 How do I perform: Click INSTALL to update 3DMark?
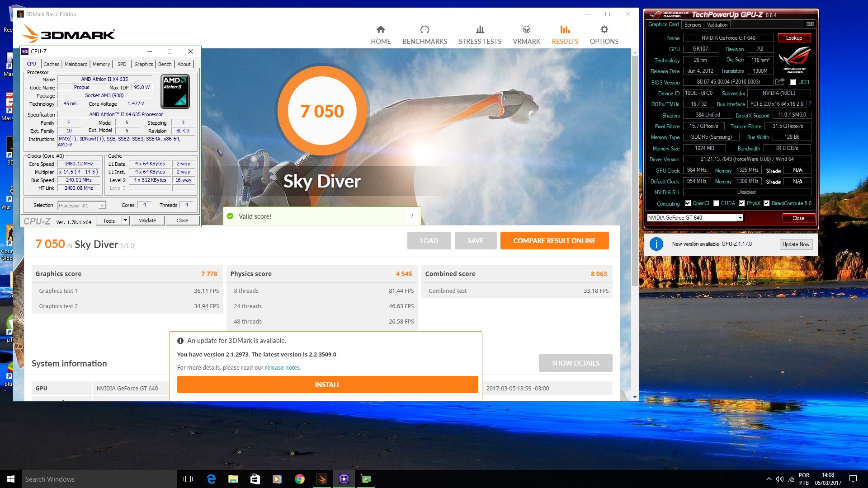point(327,385)
